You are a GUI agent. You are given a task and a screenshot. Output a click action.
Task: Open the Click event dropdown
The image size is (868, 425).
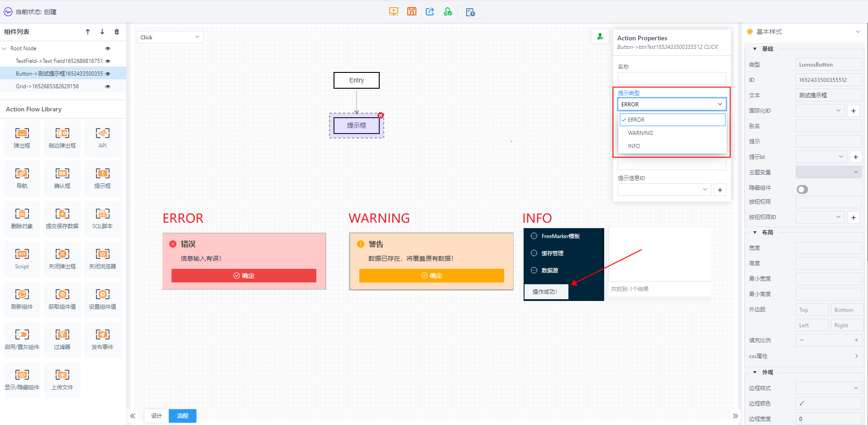pyautogui.click(x=170, y=37)
